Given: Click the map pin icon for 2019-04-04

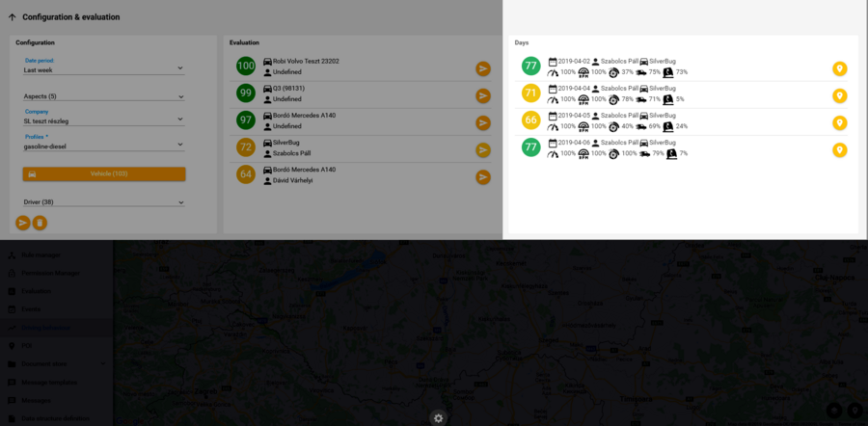Looking at the screenshot, I should (x=840, y=95).
